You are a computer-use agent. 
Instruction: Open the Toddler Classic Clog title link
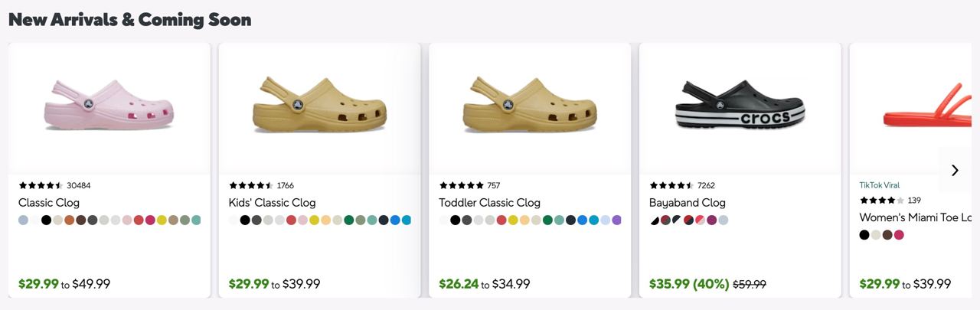pyautogui.click(x=489, y=203)
